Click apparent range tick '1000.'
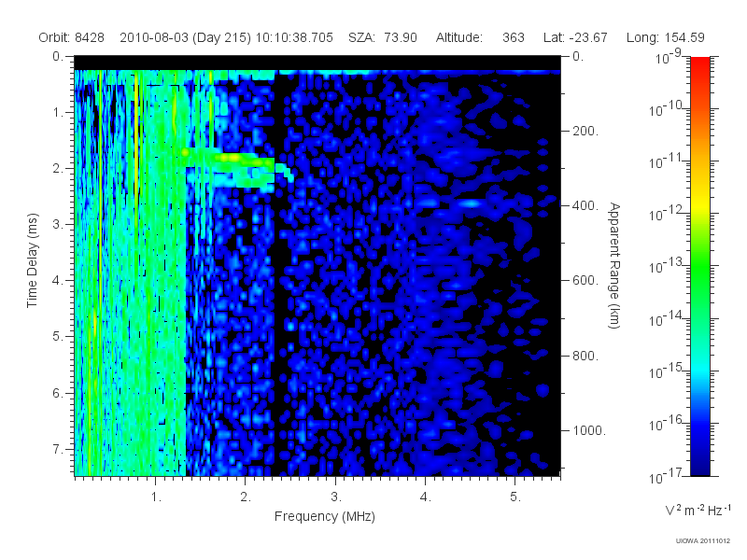The height and width of the screenshot is (560, 747). click(x=589, y=430)
